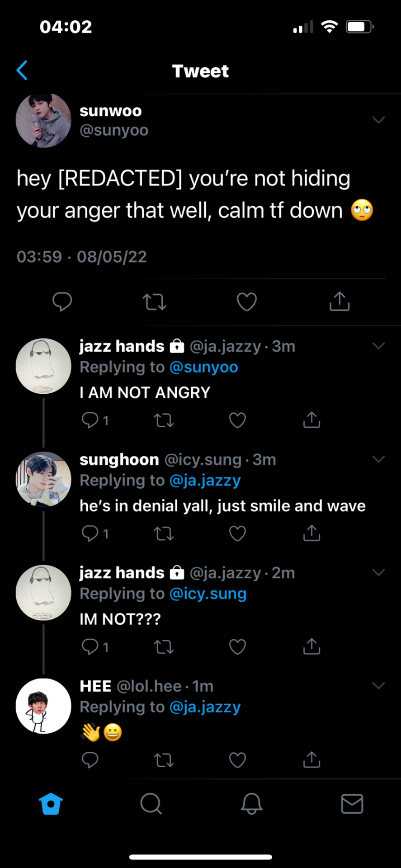Tap the back arrow to leave tweet
This screenshot has height=868, width=401.
[x=22, y=71]
